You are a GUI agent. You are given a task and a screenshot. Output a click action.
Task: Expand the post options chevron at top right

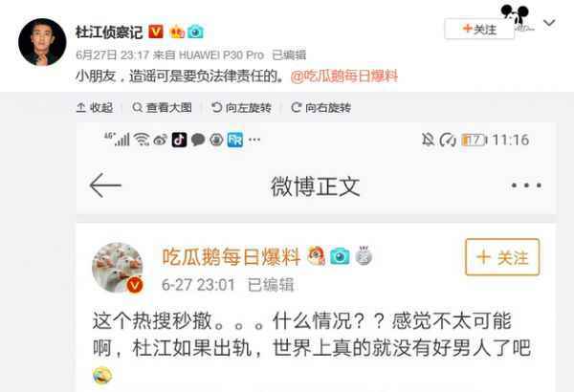tap(549, 23)
